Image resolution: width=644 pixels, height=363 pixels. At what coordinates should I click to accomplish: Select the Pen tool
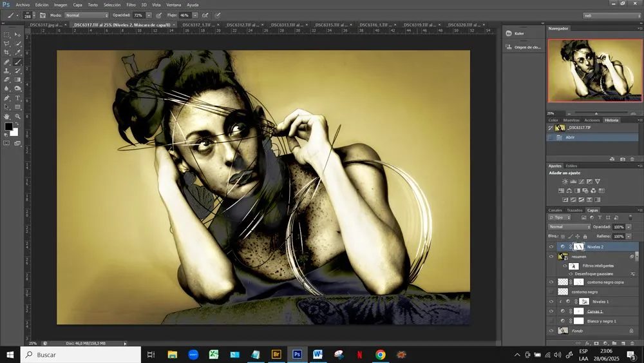6,98
